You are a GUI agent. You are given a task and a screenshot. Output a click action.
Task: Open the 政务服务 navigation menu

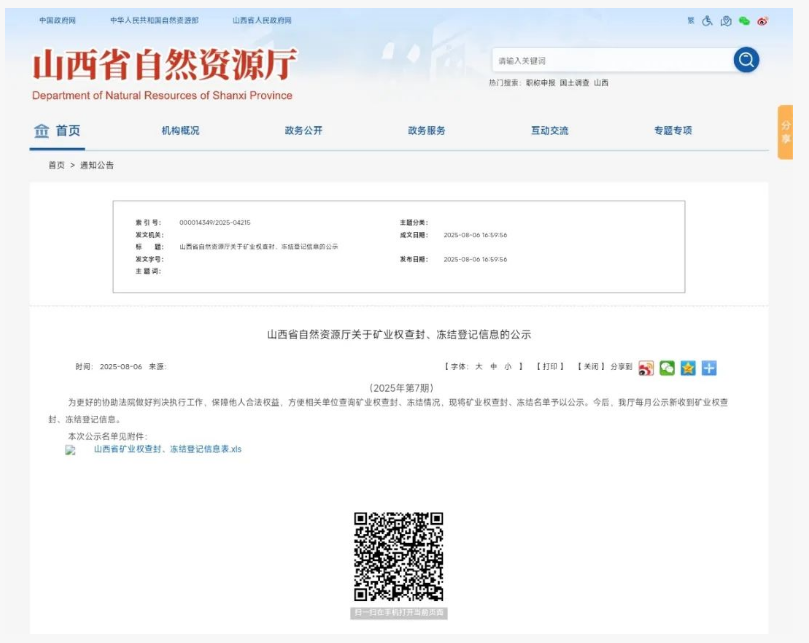tap(426, 131)
